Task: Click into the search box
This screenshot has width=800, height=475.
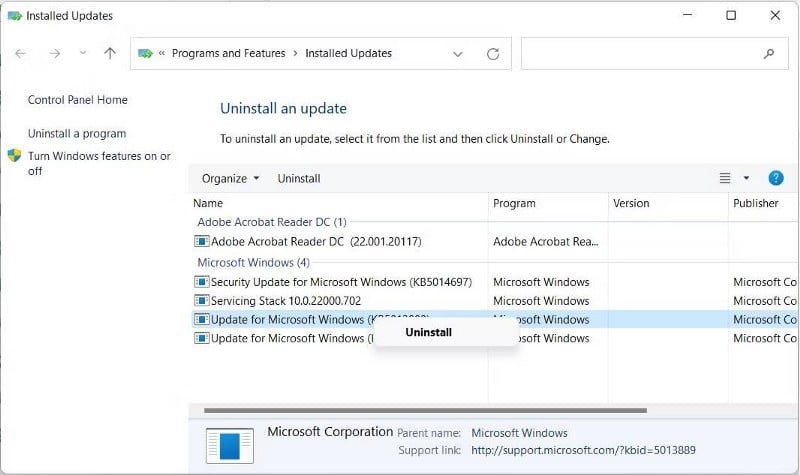Action: (655, 53)
